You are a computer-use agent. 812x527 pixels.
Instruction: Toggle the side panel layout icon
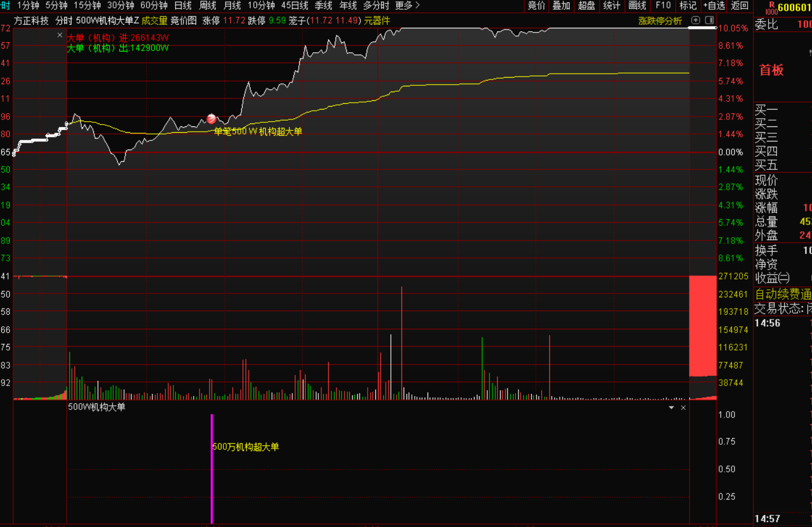(x=709, y=20)
